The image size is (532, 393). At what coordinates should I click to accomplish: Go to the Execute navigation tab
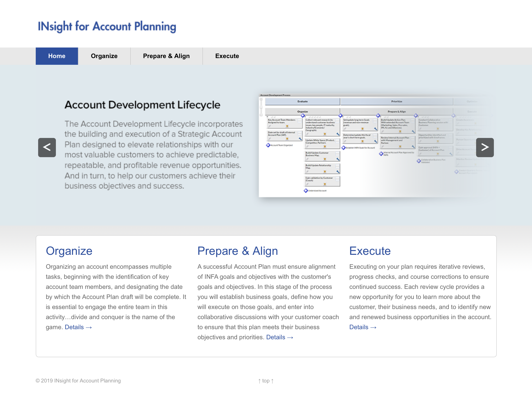click(x=227, y=56)
